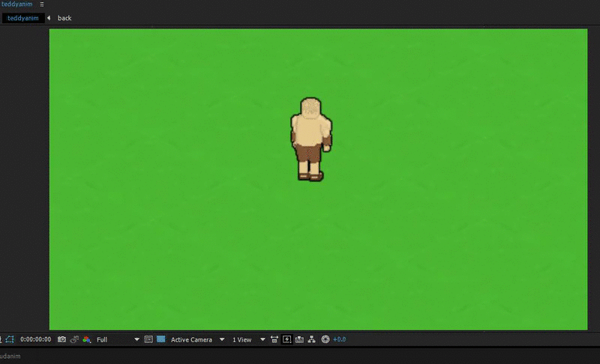Click the teddyanim panel title at top

16,4
